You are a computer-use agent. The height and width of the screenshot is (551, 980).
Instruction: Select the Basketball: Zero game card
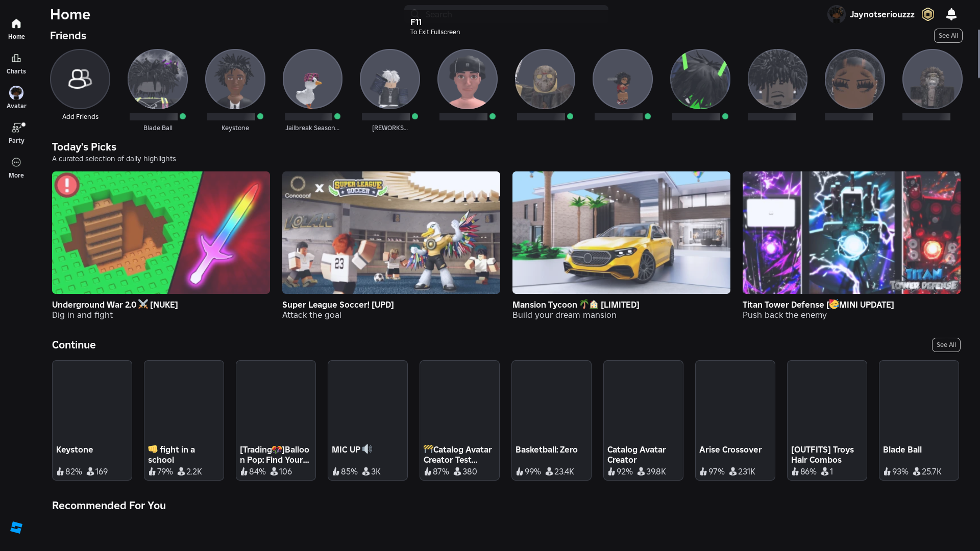551,419
